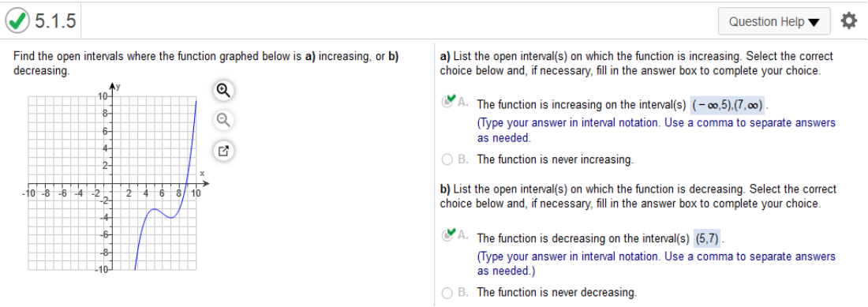Image resolution: width=868 pixels, height=307 pixels.
Task: Click the 'never decreasing' option text
Action: tap(557, 292)
